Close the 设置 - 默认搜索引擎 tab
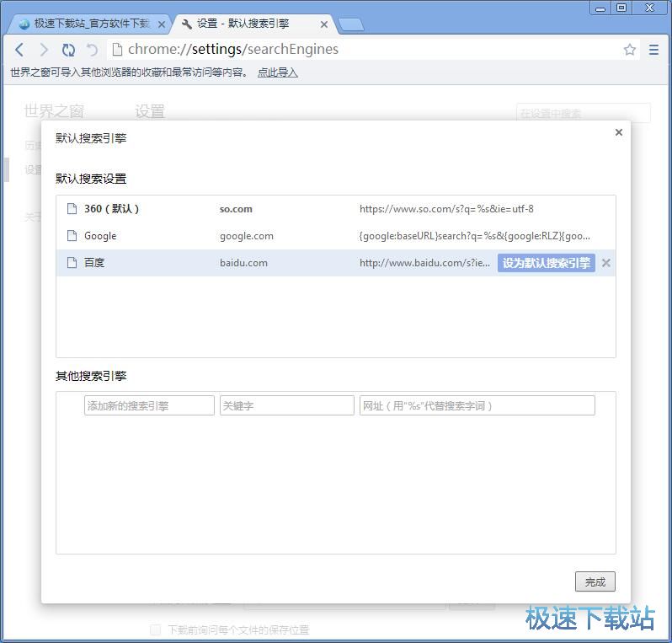This screenshot has height=643, width=672. (x=324, y=24)
